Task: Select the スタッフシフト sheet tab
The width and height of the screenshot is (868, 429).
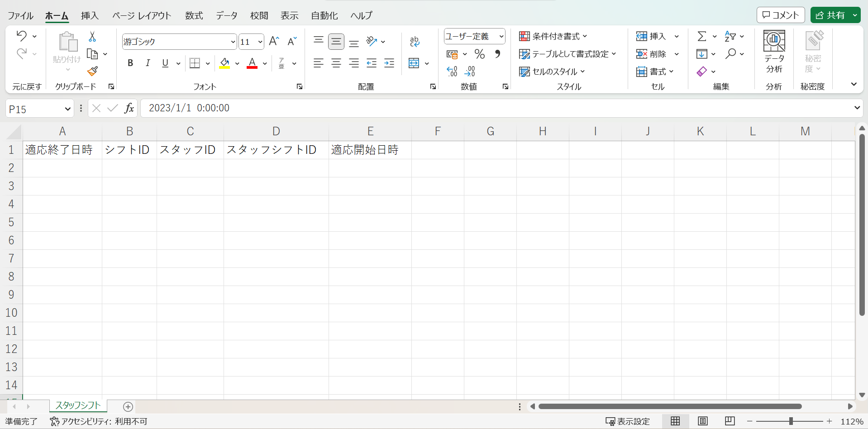Action: pyautogui.click(x=78, y=405)
